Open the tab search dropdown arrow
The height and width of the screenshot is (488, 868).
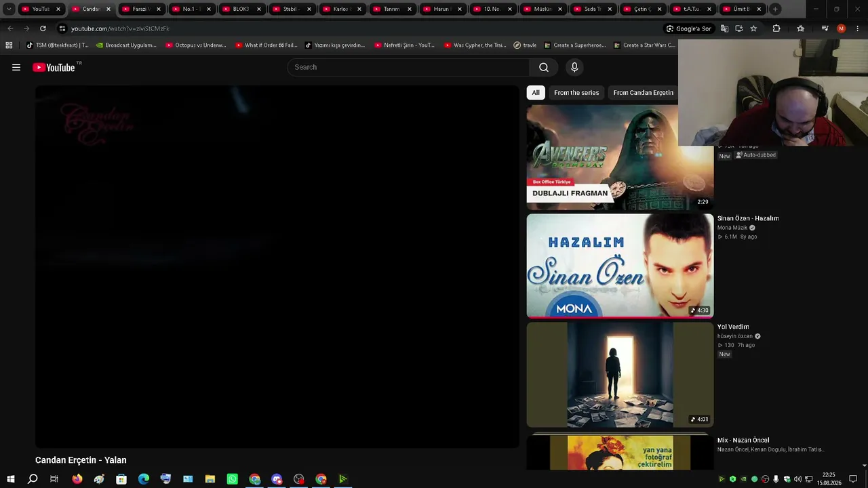[x=9, y=9]
